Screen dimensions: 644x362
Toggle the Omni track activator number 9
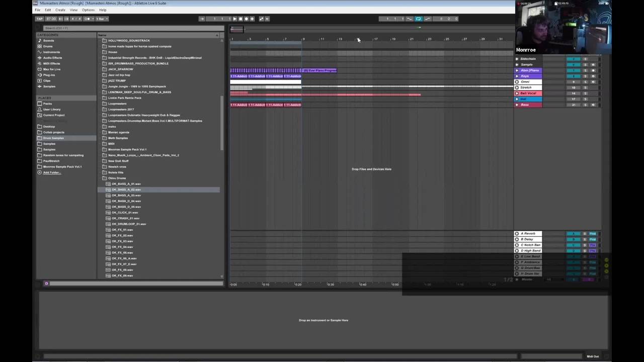point(574,81)
